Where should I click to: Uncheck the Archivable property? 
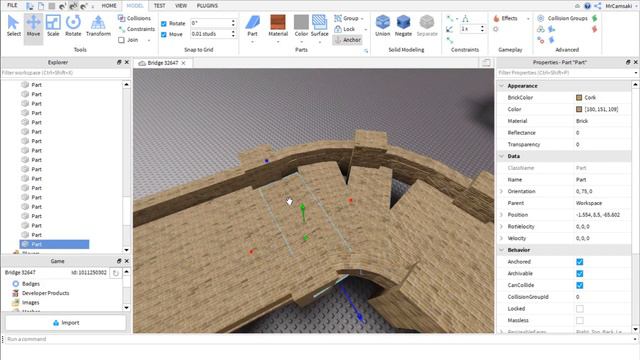click(580, 273)
